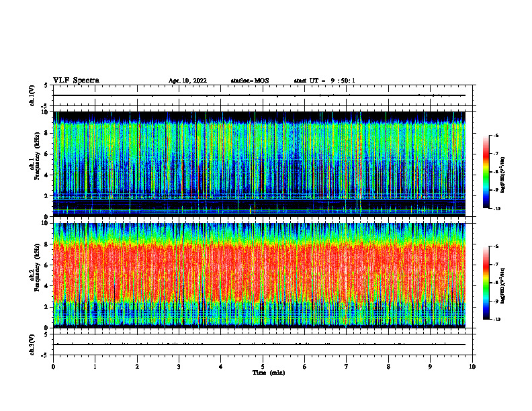The image size is (532, 411).
Task: Select the log(PSD) label of ch.2 color bar
Action: point(502,286)
